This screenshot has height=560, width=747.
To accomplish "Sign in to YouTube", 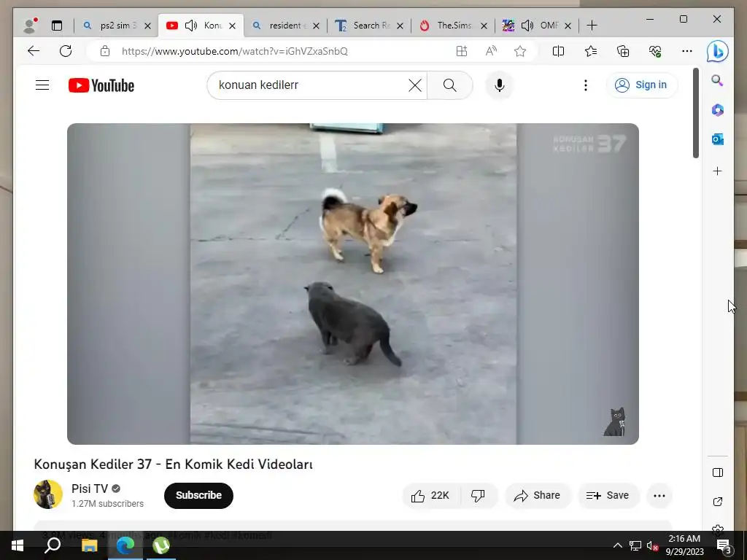I will [x=642, y=85].
